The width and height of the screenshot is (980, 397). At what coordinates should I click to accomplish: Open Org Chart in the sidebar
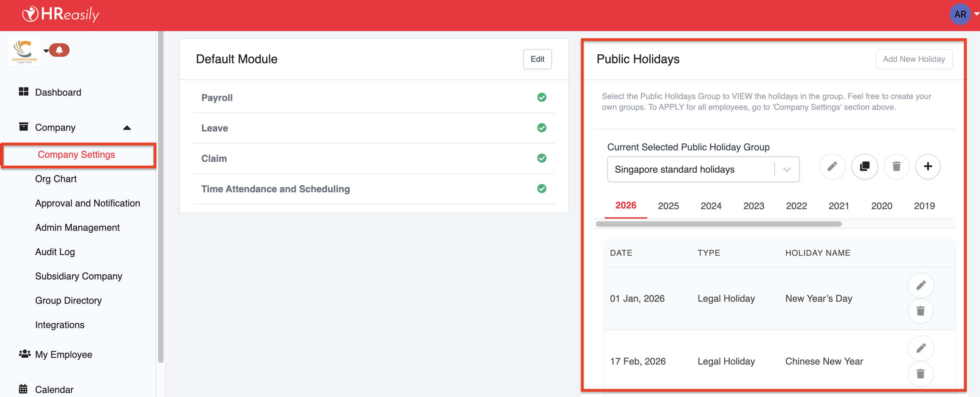[x=55, y=179]
